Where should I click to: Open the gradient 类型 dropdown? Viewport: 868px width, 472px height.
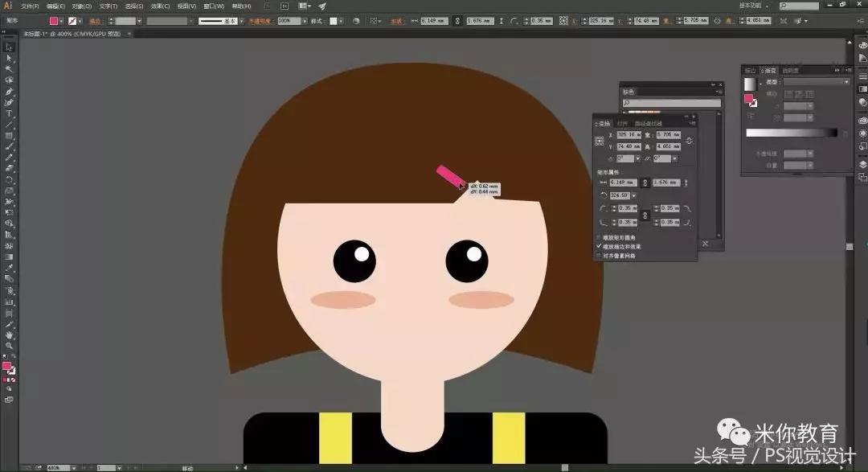[x=816, y=82]
